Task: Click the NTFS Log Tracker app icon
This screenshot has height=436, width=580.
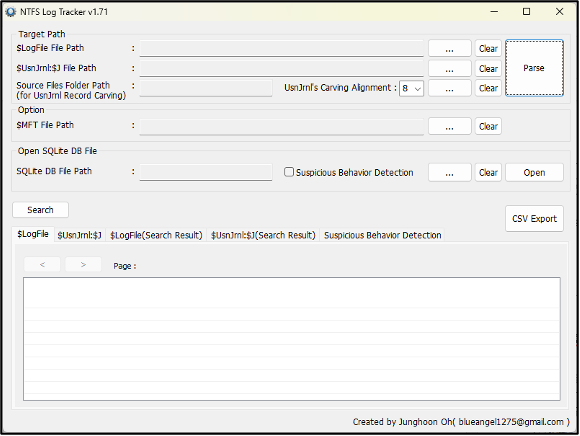Action: point(11,12)
